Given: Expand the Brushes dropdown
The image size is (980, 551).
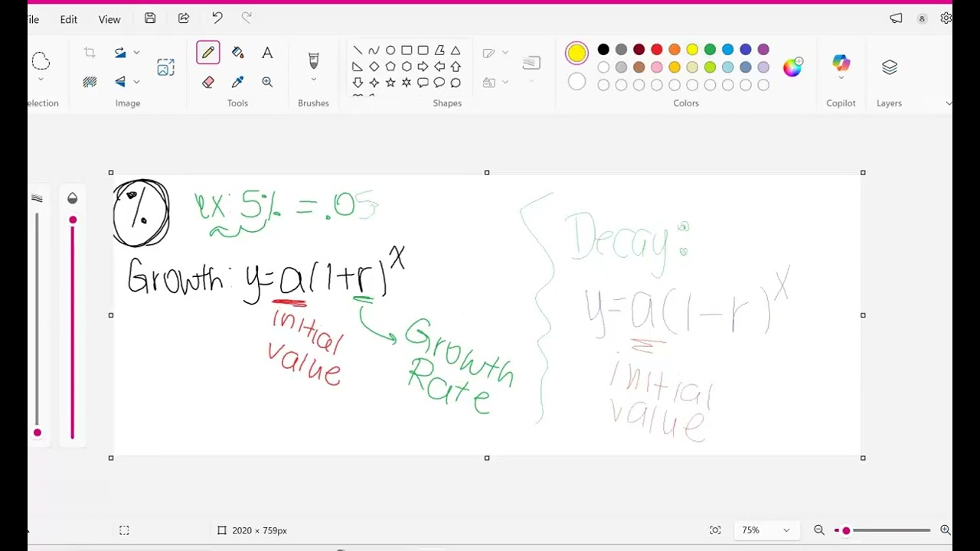Looking at the screenshot, I should pos(313,79).
